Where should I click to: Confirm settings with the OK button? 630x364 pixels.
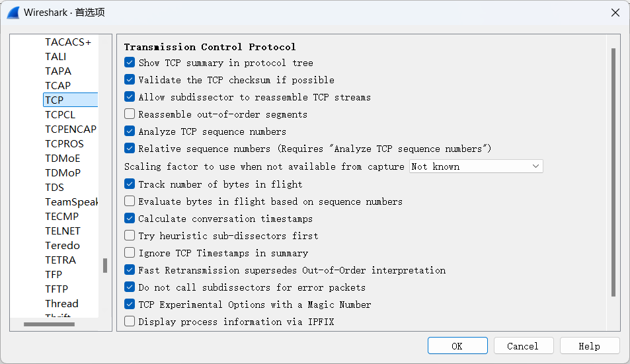coord(457,346)
